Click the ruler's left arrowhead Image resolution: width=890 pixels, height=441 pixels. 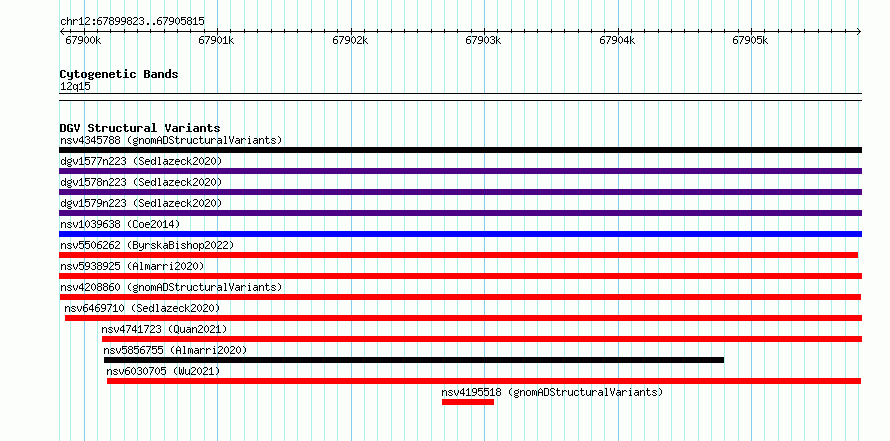pos(62,31)
